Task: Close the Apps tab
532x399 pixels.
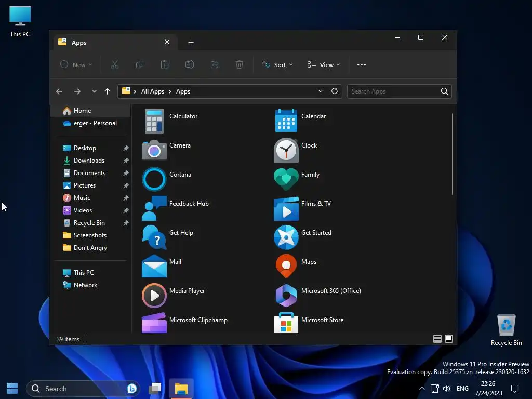Action: click(167, 42)
